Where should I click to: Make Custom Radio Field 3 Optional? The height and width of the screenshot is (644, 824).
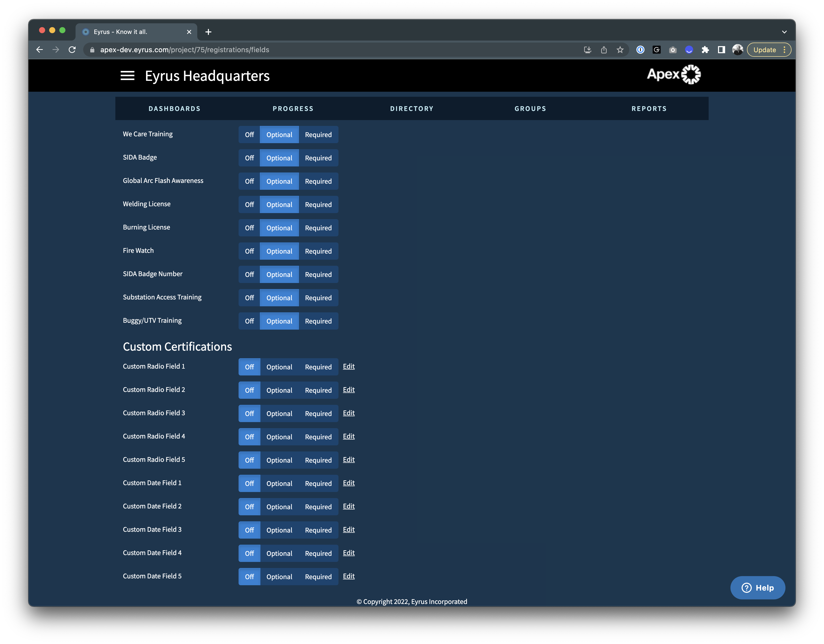tap(279, 414)
